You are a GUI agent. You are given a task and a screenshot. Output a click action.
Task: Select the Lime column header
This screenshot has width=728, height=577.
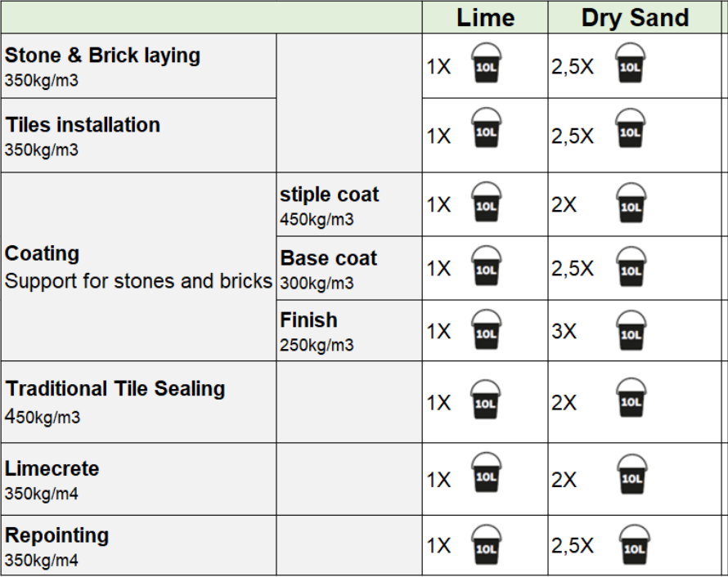pyautogui.click(x=485, y=18)
